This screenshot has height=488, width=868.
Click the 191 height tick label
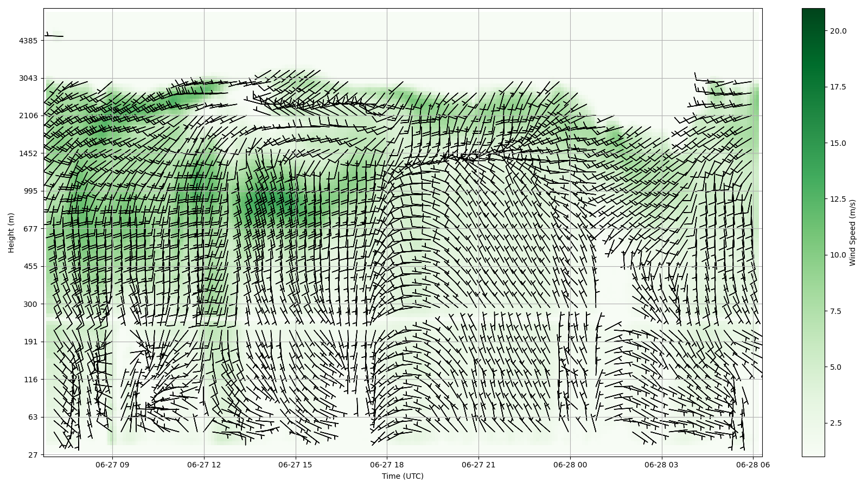pos(30,342)
